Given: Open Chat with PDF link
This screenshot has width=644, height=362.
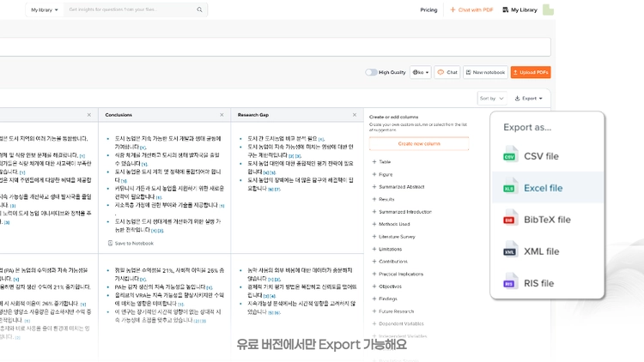Looking at the screenshot, I should pos(471,9).
